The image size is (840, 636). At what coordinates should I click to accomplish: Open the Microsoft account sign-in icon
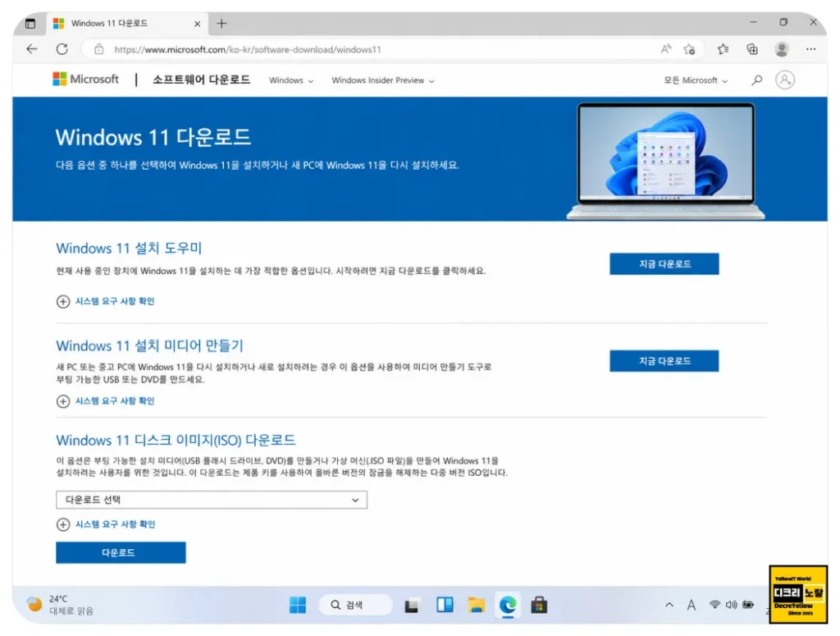(785, 80)
